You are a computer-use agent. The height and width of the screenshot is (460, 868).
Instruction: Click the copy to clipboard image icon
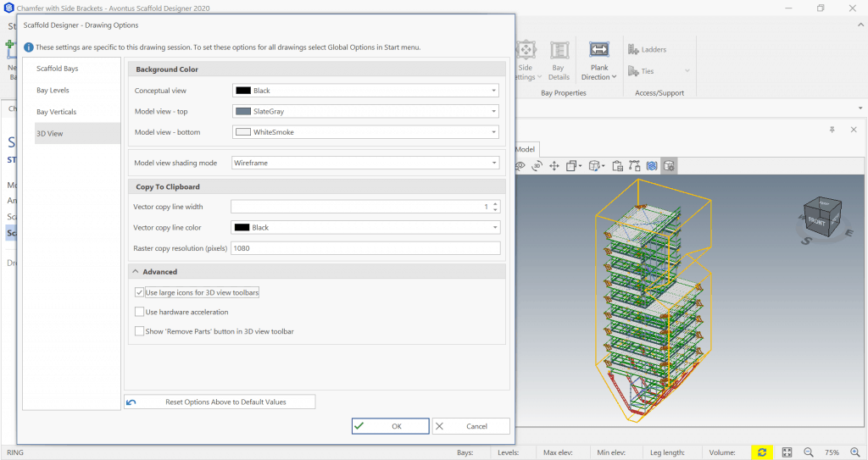pos(618,166)
